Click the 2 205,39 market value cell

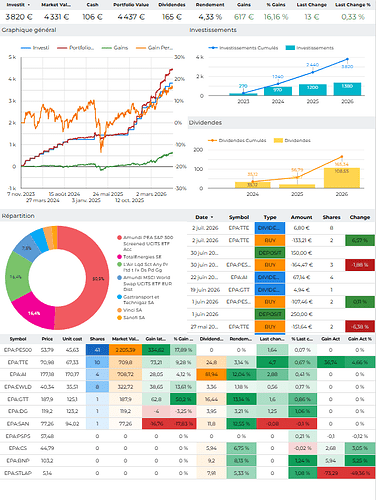pyautogui.click(x=125, y=350)
